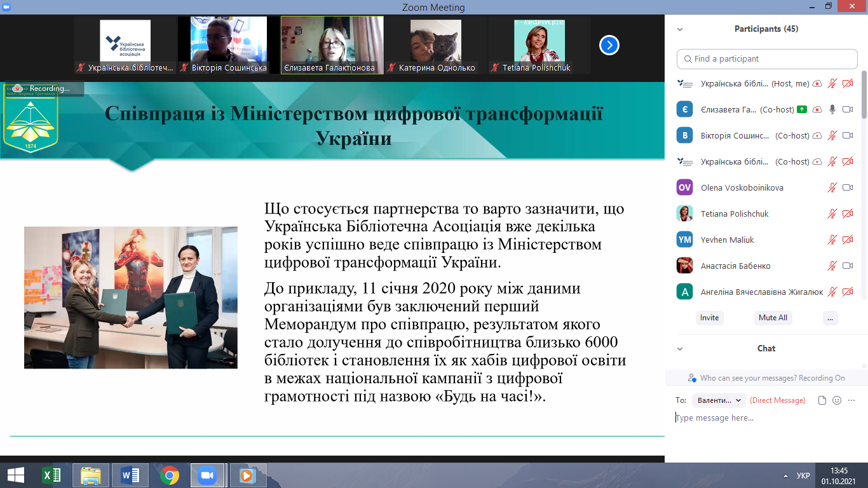Click the 'Find a participant' search field
Image resolution: width=868 pixels, height=488 pixels.
coord(767,58)
